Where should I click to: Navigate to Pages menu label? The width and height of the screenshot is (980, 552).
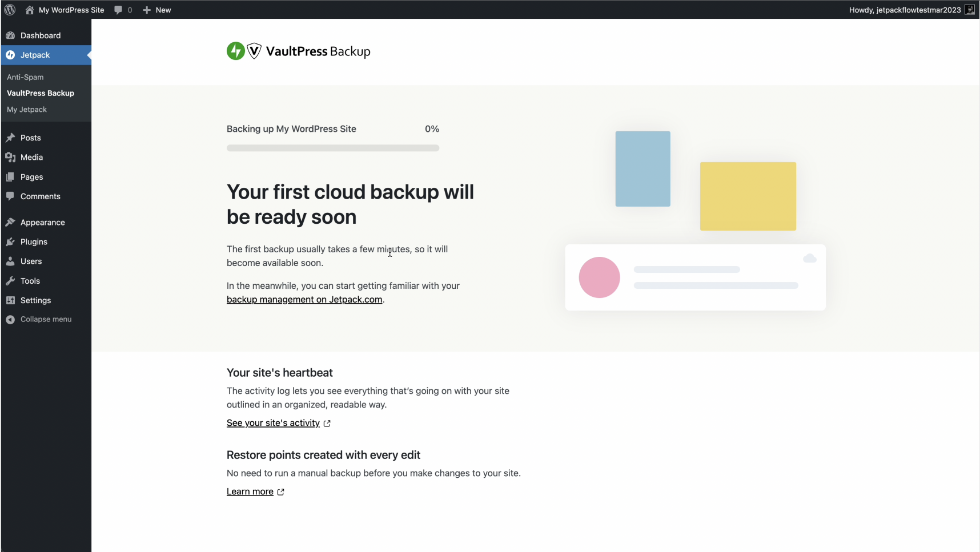click(32, 177)
